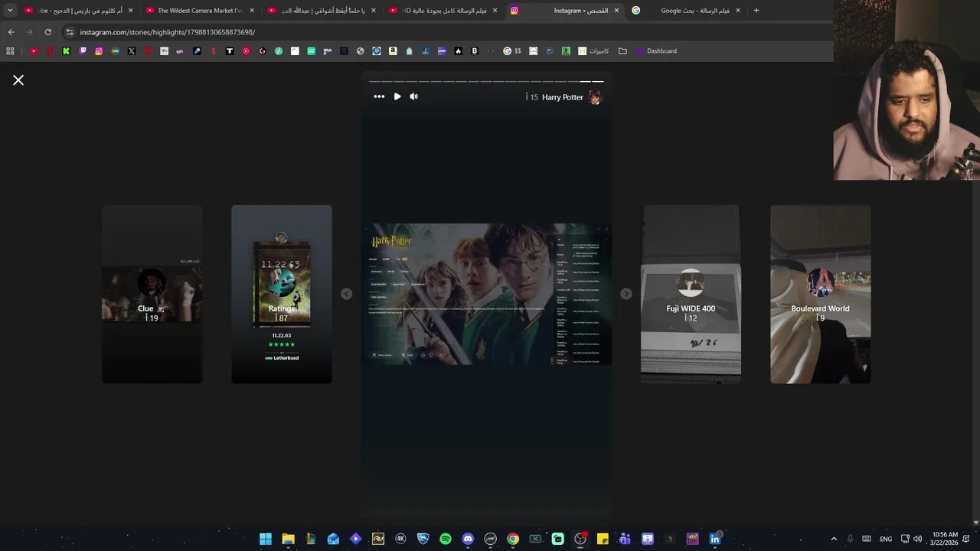Open the Chrome apps grid bookmark
980x551 pixels.
[10, 51]
